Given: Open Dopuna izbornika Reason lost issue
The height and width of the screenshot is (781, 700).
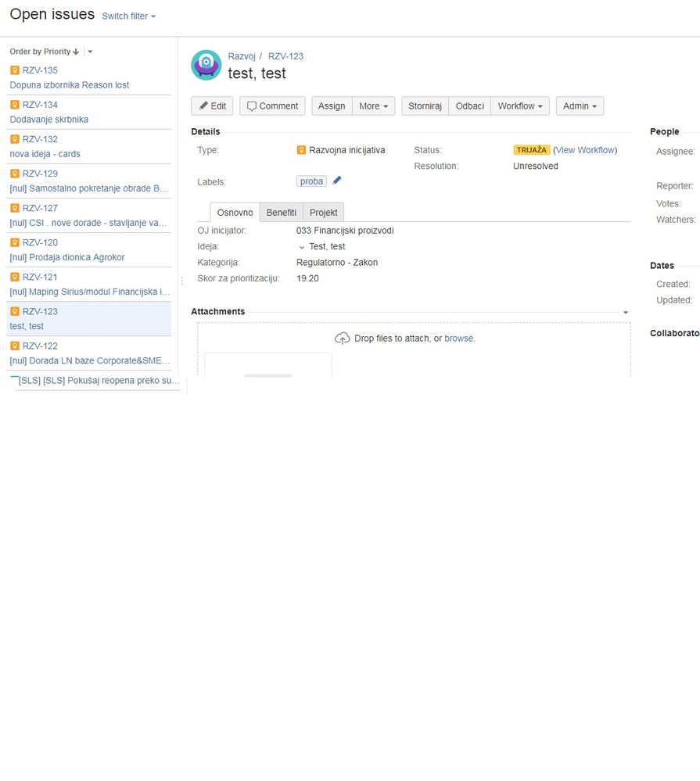Looking at the screenshot, I should coord(70,85).
